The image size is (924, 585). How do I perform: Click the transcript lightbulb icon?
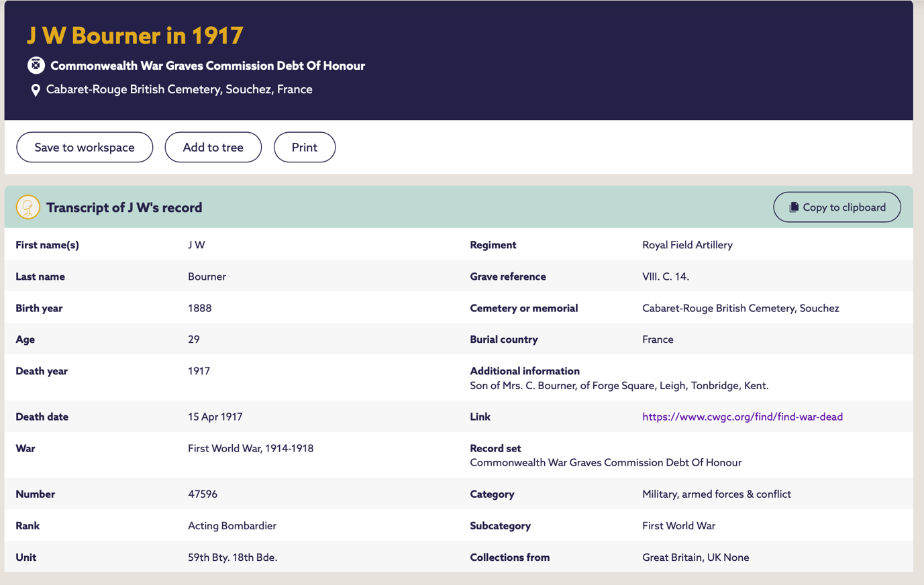tap(28, 207)
